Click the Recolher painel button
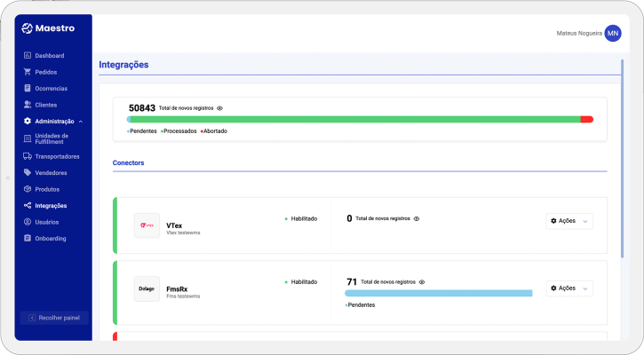This screenshot has height=355, width=644. (x=55, y=317)
